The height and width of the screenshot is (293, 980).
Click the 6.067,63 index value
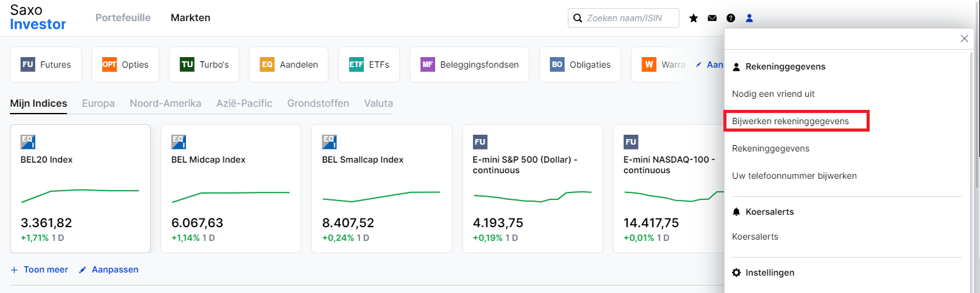[197, 223]
